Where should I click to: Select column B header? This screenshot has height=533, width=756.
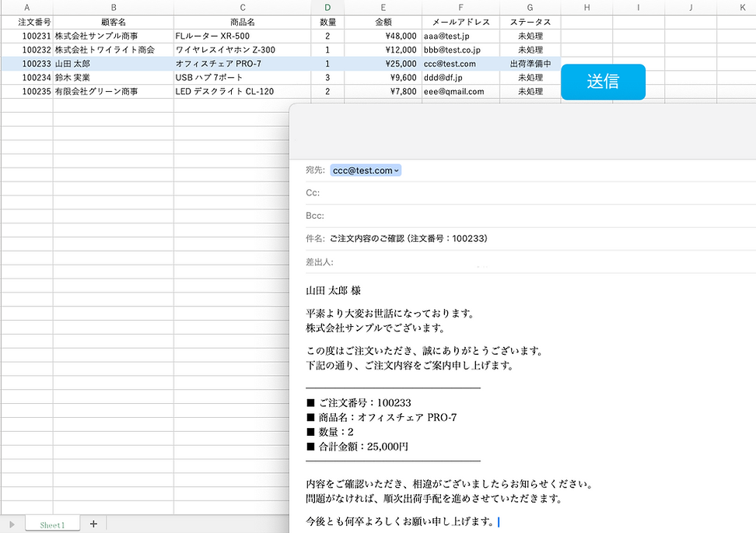(x=114, y=7)
